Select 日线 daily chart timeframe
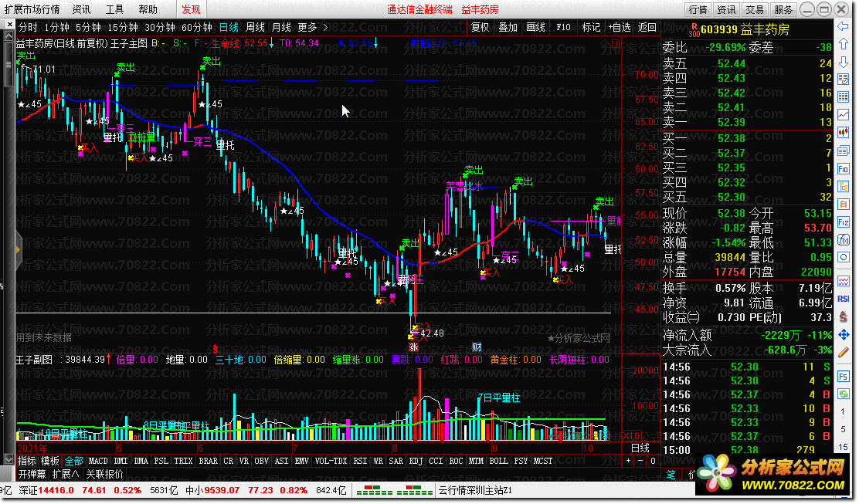The width and height of the screenshot is (859, 504). (x=229, y=27)
